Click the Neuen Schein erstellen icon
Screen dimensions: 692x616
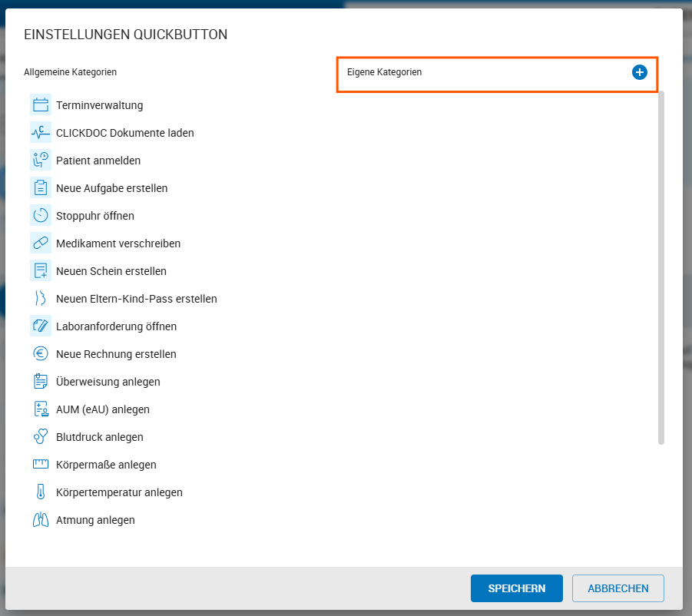[x=41, y=271]
